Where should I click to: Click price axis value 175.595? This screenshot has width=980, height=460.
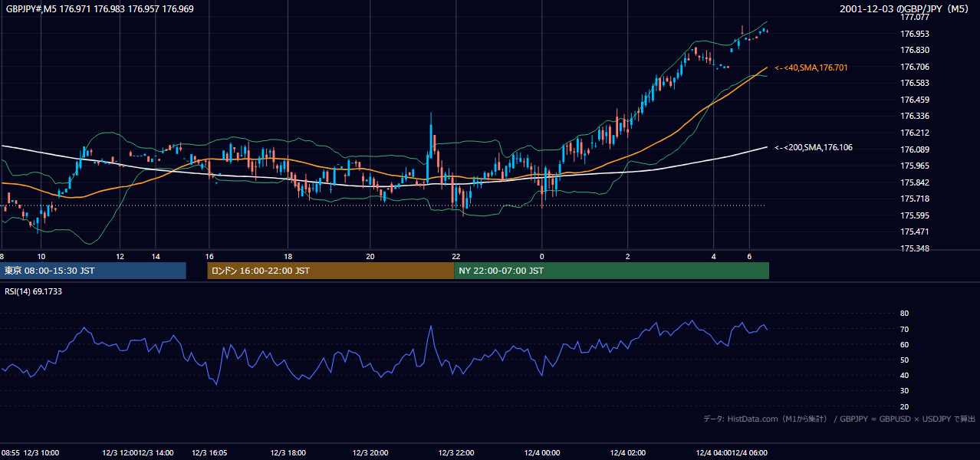point(915,216)
